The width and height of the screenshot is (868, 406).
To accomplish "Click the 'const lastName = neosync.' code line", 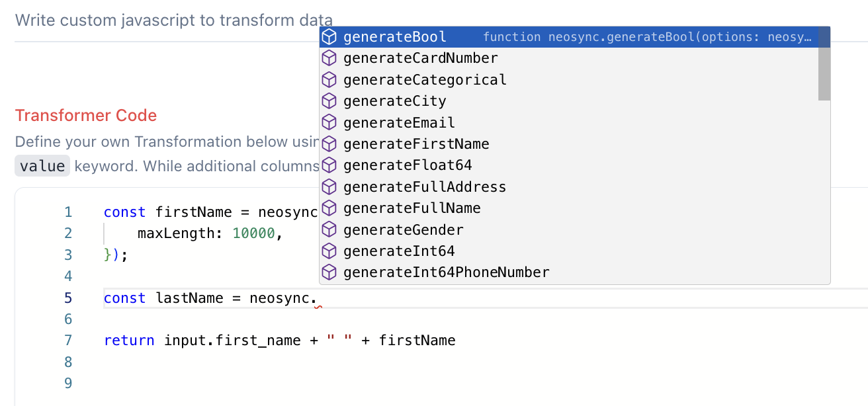I will click(210, 298).
